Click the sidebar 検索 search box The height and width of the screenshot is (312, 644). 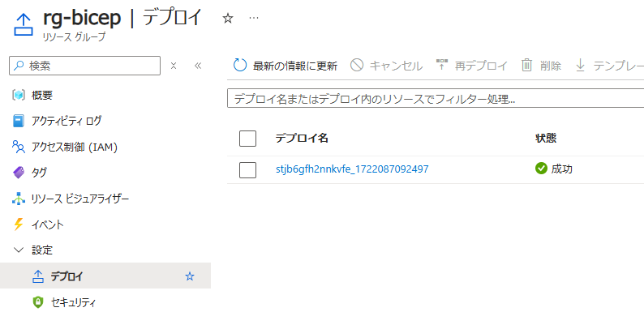tap(84, 66)
